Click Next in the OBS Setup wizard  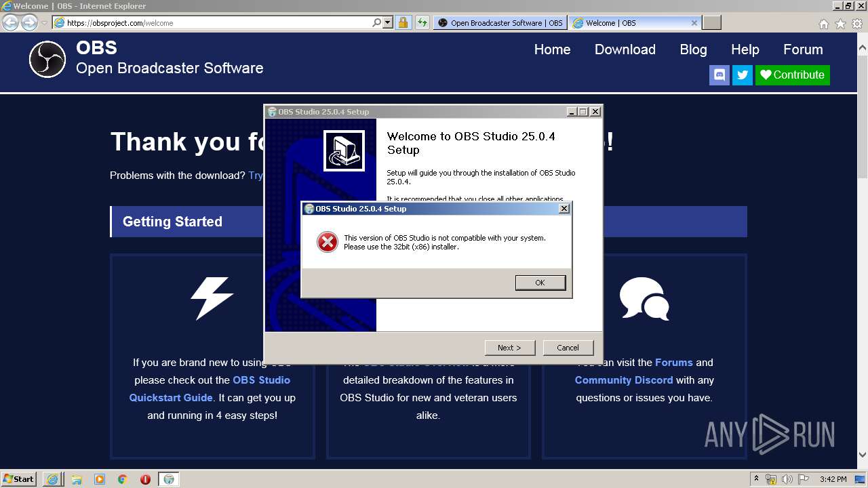[x=510, y=348]
